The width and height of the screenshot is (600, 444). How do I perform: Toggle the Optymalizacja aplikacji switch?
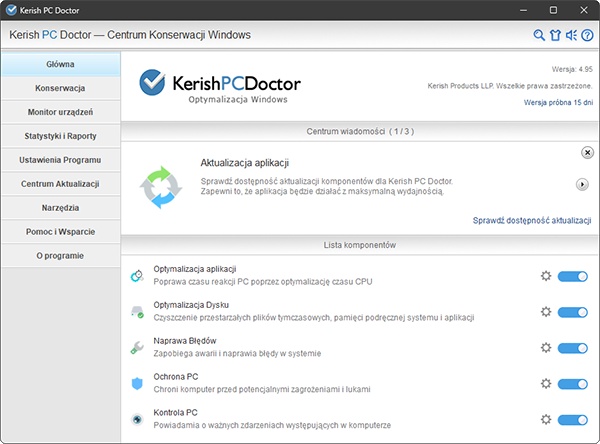tap(572, 276)
